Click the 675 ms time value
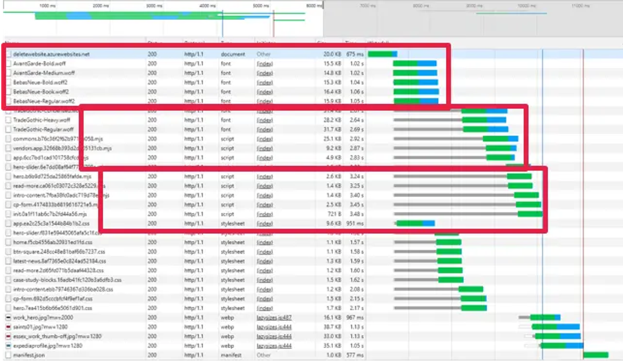Image resolution: width=623 pixels, height=364 pixels. point(355,54)
